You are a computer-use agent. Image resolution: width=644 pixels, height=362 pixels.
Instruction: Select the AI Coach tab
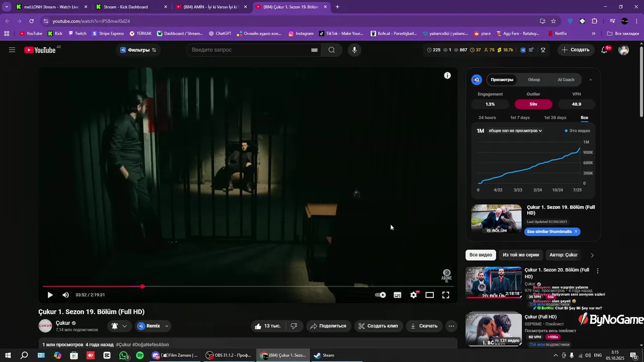[x=566, y=80]
